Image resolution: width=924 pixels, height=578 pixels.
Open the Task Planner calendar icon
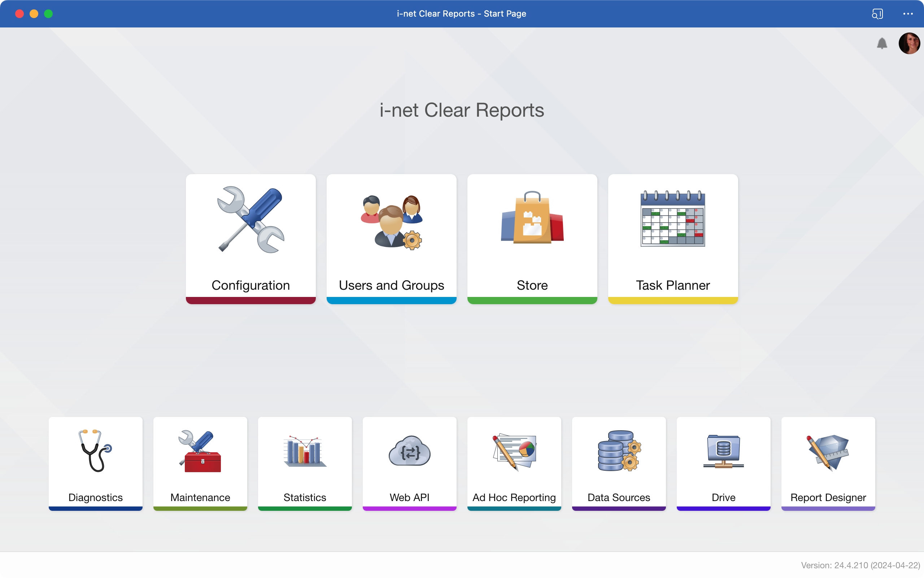tap(673, 218)
